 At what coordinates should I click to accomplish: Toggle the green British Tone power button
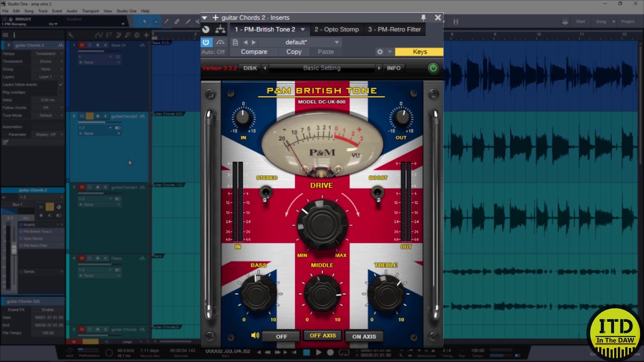tap(433, 68)
